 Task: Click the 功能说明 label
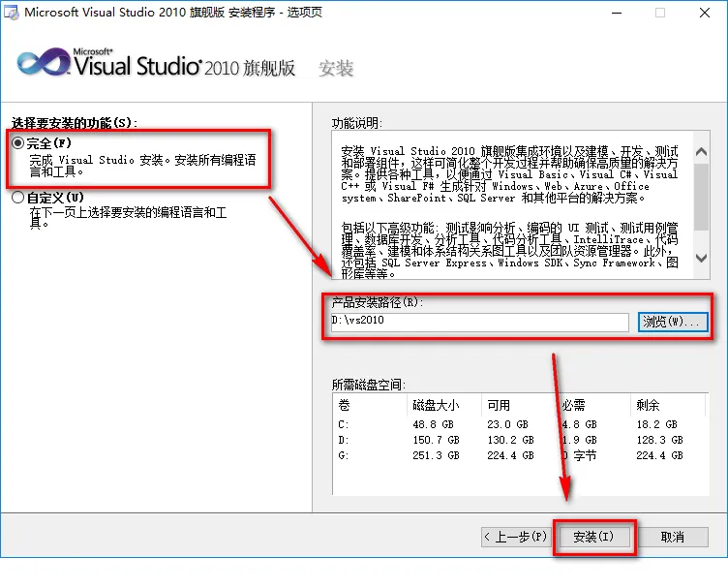[x=356, y=123]
